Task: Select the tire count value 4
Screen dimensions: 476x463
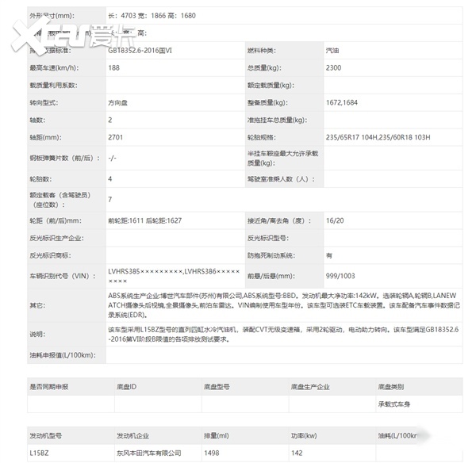Action: [110, 178]
